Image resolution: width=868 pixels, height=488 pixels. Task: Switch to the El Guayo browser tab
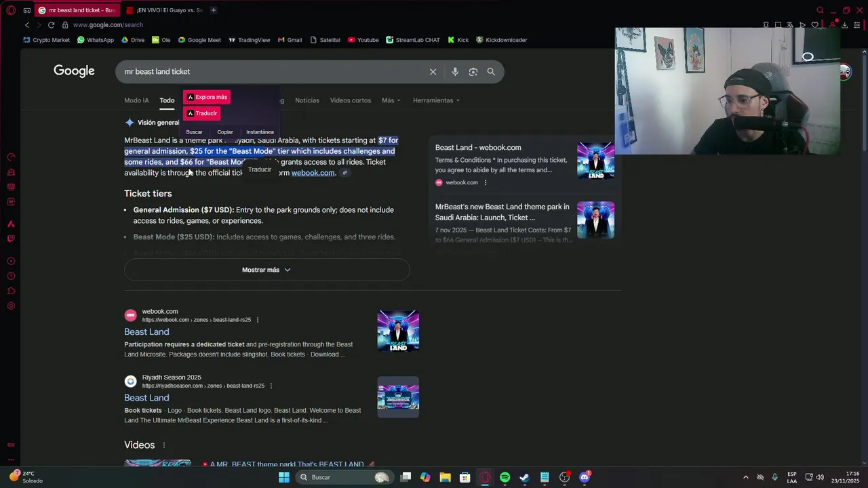coord(164,10)
